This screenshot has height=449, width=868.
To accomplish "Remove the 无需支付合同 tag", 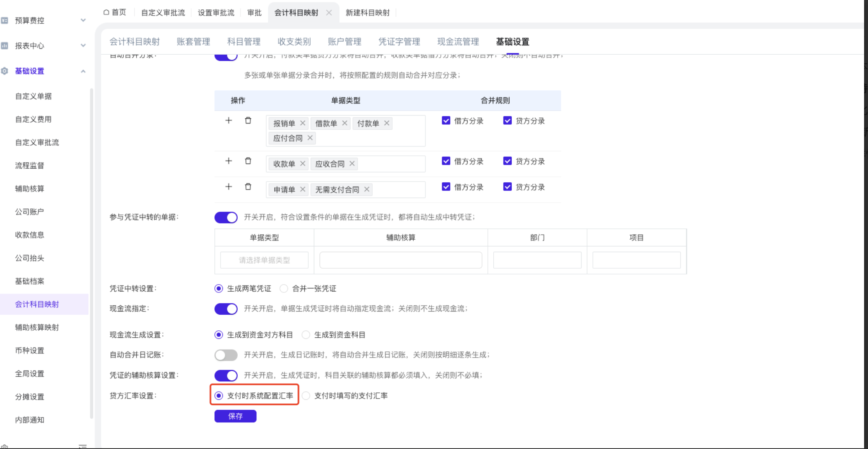I will [367, 189].
